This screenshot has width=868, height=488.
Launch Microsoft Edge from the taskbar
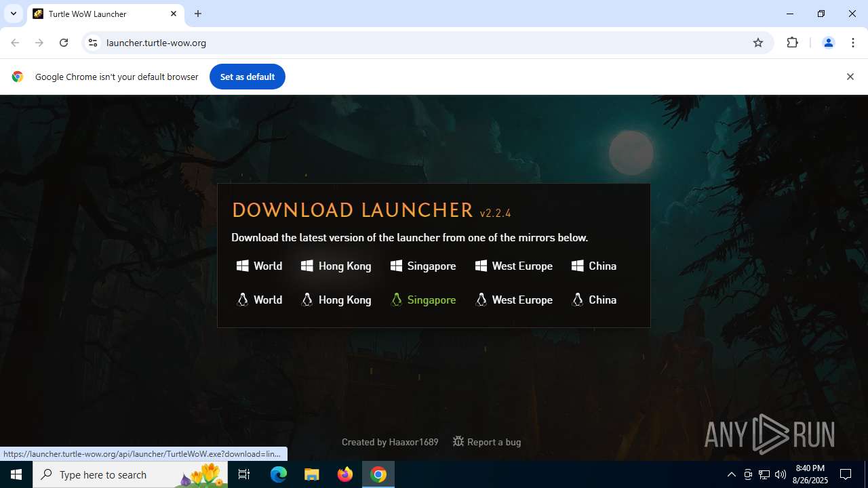(x=279, y=474)
